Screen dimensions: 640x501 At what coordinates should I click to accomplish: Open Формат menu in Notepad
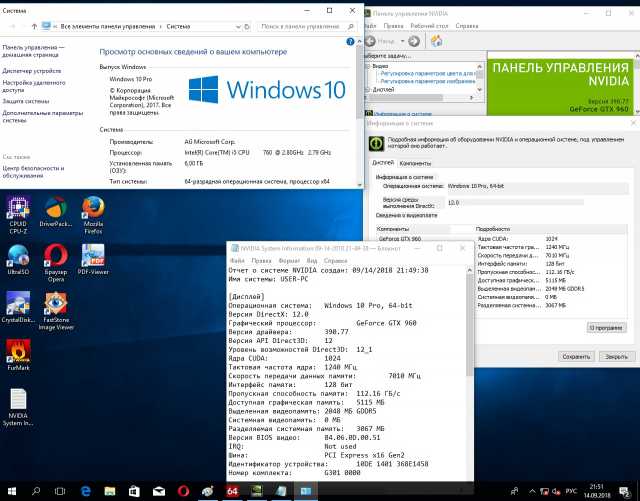pos(289,261)
